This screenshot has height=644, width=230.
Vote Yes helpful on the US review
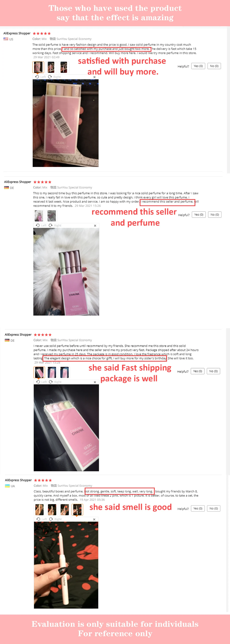point(198,66)
